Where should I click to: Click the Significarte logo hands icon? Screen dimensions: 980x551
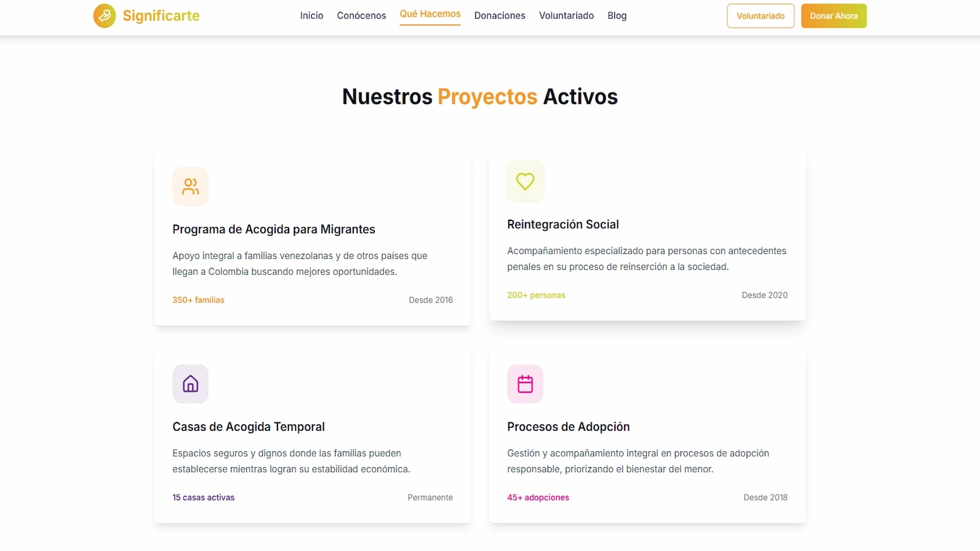coord(104,16)
